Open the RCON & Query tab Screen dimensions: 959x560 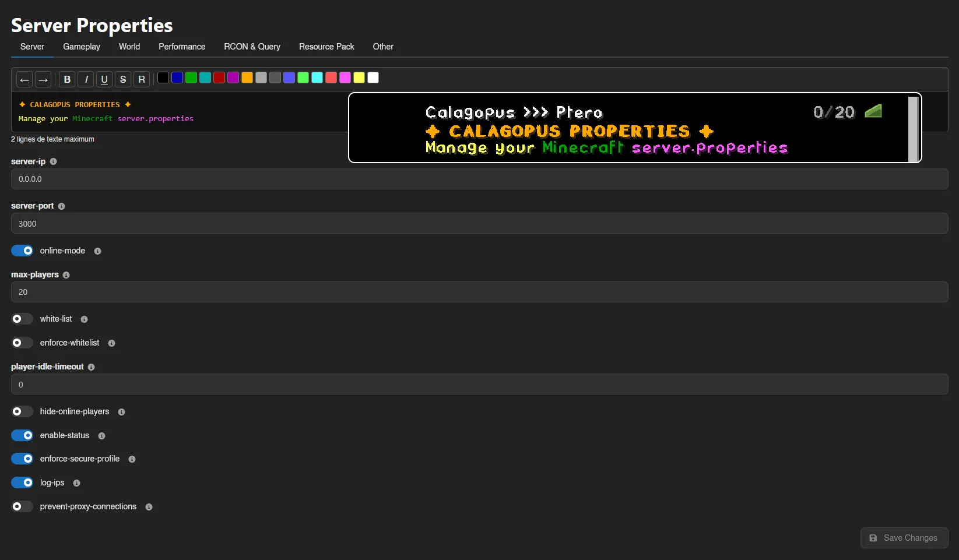[x=252, y=47]
